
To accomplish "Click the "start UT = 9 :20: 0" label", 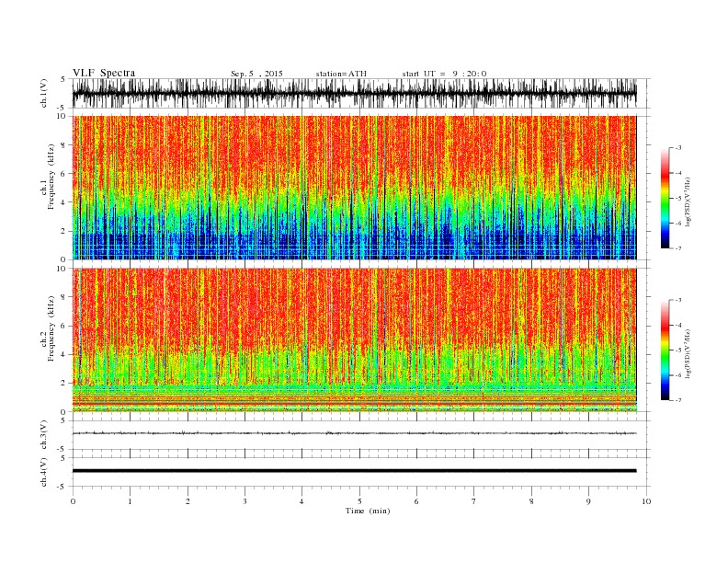I will pyautogui.click(x=444, y=74).
